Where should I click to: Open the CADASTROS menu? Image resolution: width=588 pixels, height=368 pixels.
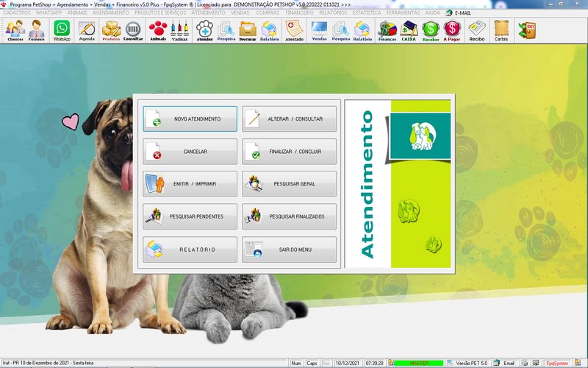click(17, 13)
